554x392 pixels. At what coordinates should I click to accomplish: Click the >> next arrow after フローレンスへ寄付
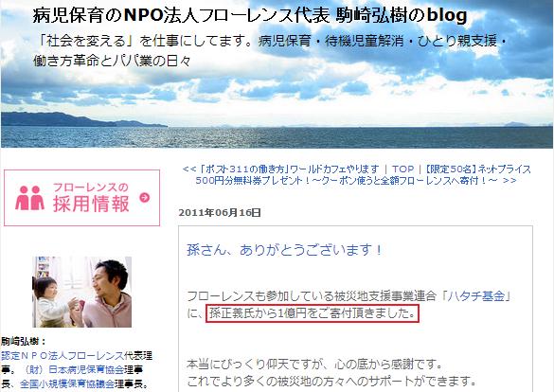(509, 181)
